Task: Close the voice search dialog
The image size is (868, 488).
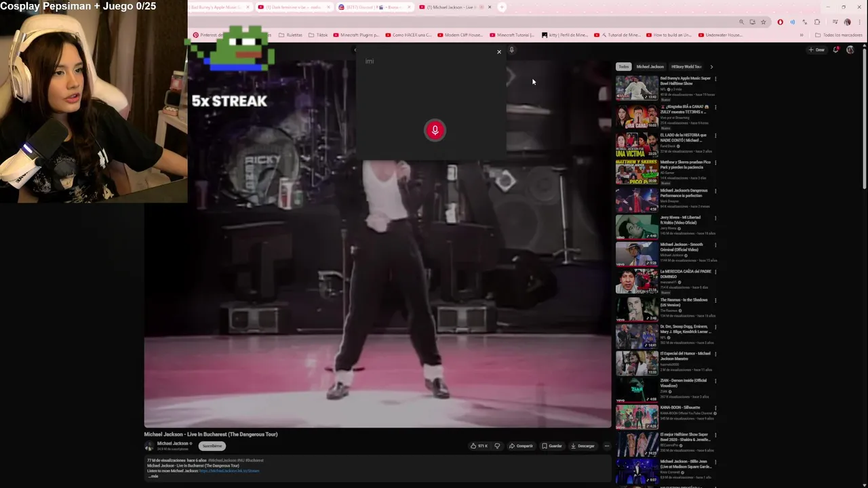Action: [x=499, y=52]
